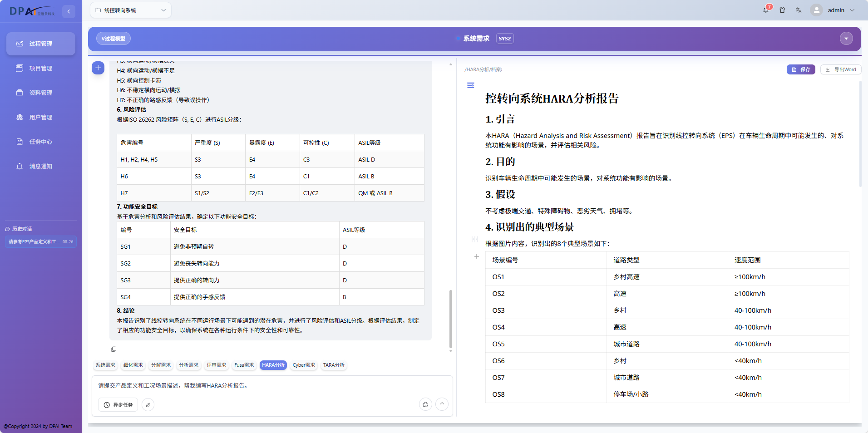Toggle the Cyber需求 tag chip
Screen dimensions: 868x433
point(304,365)
